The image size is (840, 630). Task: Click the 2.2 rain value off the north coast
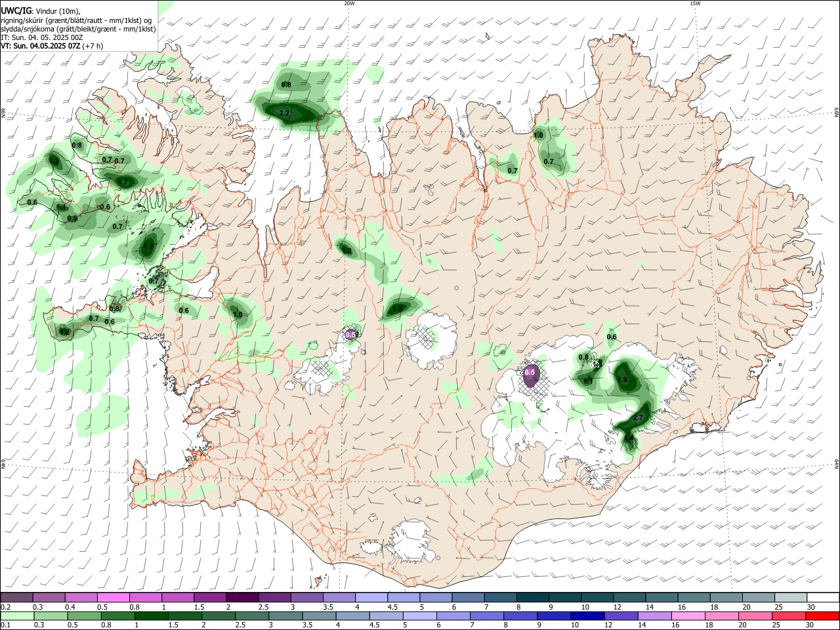(284, 114)
